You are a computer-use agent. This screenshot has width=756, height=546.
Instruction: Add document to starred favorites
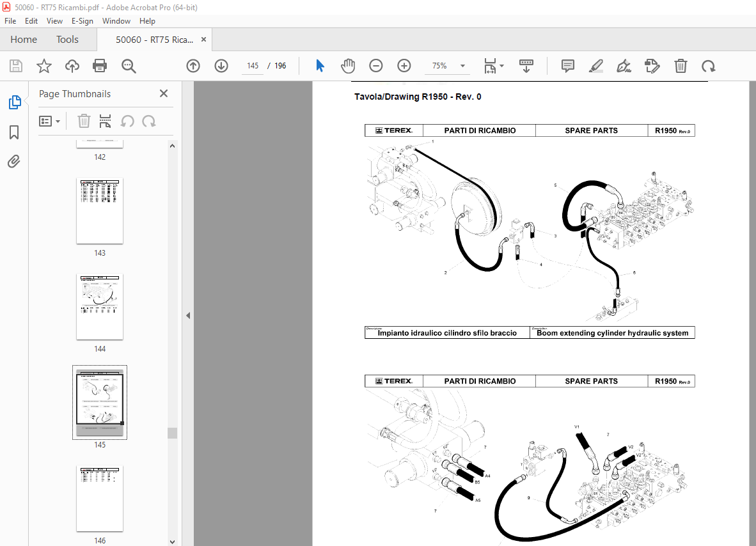(44, 66)
